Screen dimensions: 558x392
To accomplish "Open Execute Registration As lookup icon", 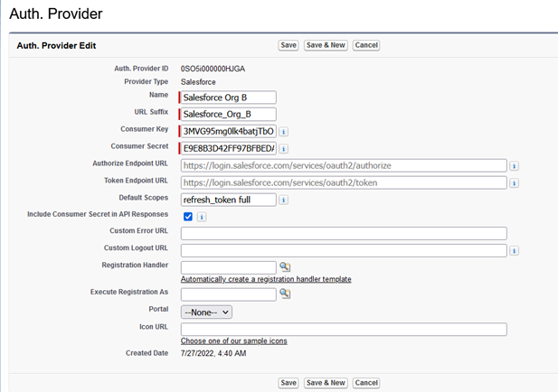I will (x=284, y=294).
